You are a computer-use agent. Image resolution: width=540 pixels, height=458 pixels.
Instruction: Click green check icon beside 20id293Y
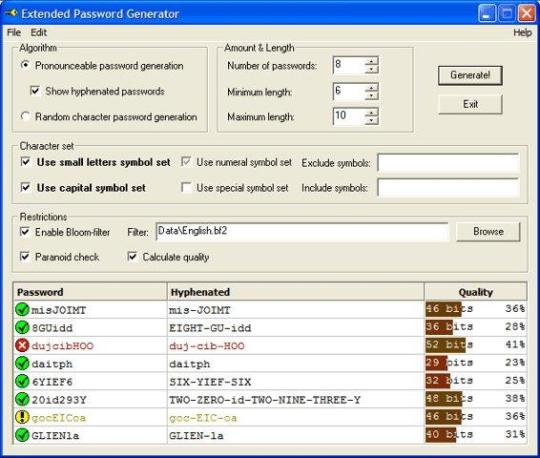(22, 399)
